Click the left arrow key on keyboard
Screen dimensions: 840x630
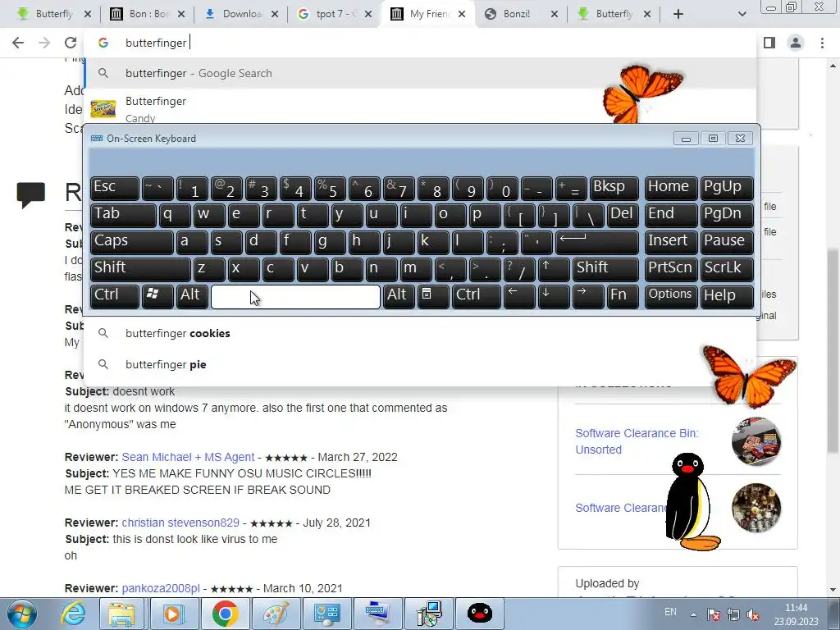(519, 296)
